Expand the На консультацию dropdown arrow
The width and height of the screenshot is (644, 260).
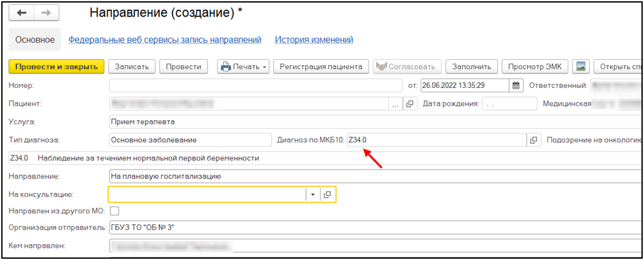312,194
